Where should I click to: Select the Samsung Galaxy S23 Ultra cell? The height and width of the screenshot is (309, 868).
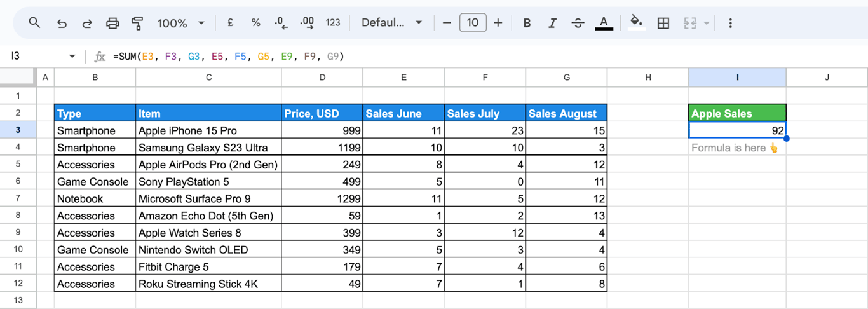(x=208, y=148)
